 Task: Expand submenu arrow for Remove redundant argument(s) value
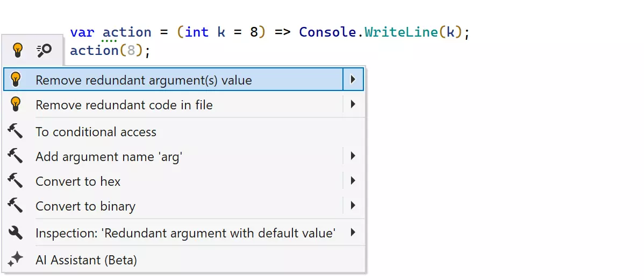353,80
